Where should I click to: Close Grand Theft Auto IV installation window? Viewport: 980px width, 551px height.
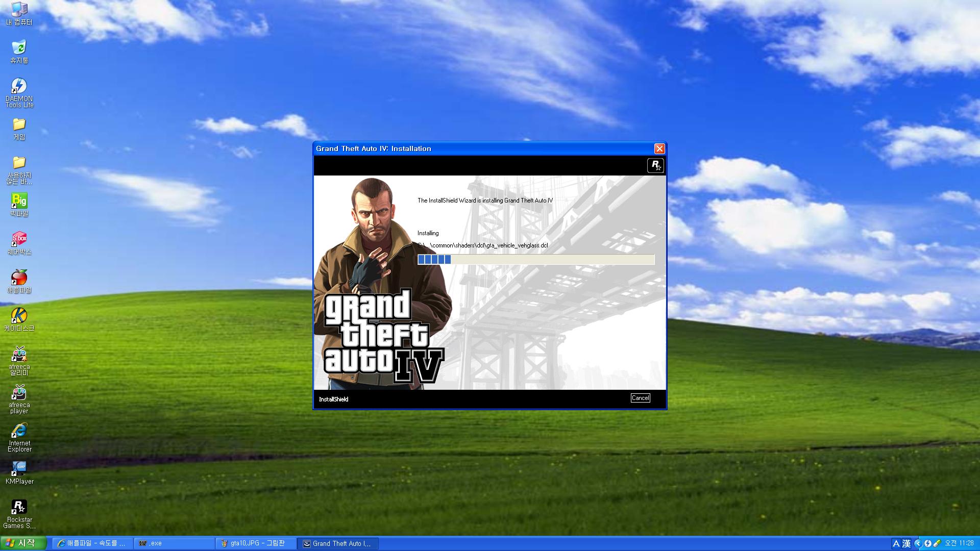[658, 148]
